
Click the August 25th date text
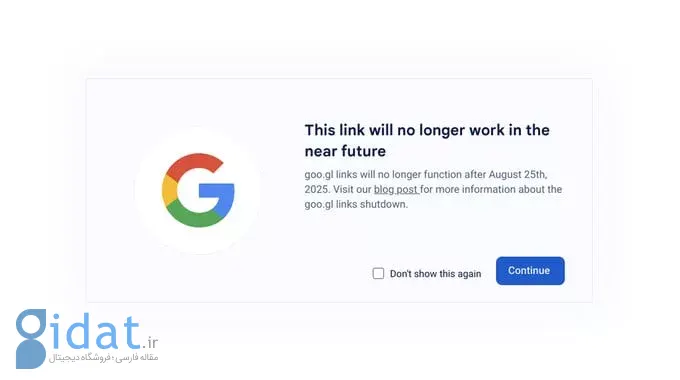coord(518,174)
